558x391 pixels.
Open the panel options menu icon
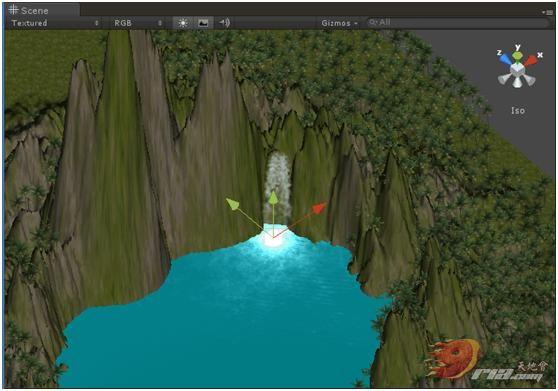(x=548, y=12)
